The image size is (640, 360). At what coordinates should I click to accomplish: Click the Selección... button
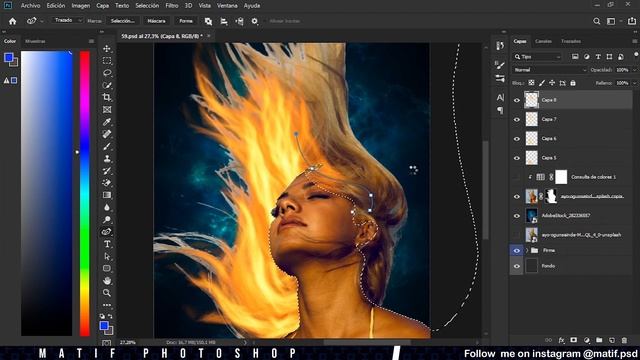click(123, 21)
